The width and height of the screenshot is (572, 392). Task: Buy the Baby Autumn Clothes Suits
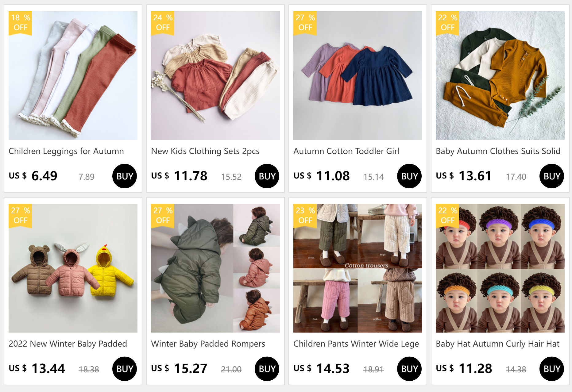point(552,176)
